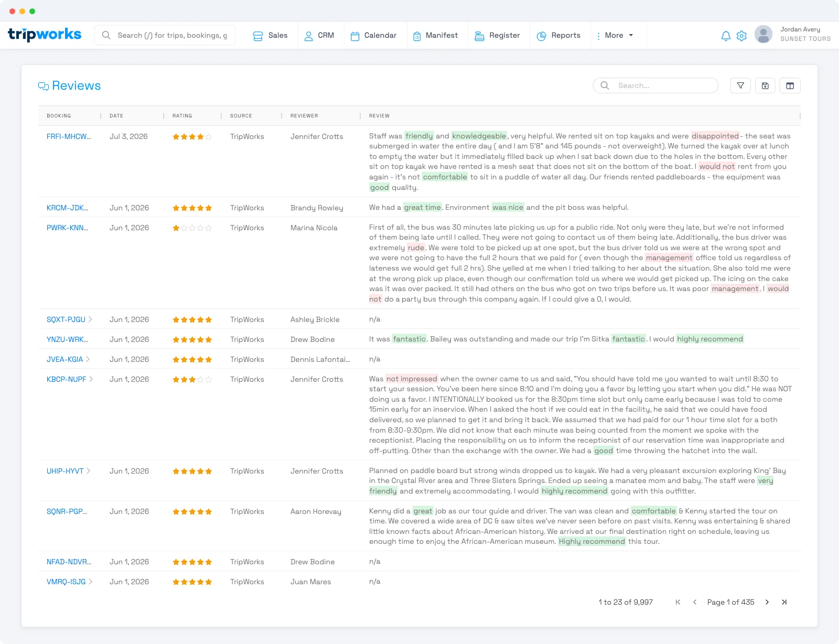
Task: Open the Register menu item
Action: coord(498,35)
